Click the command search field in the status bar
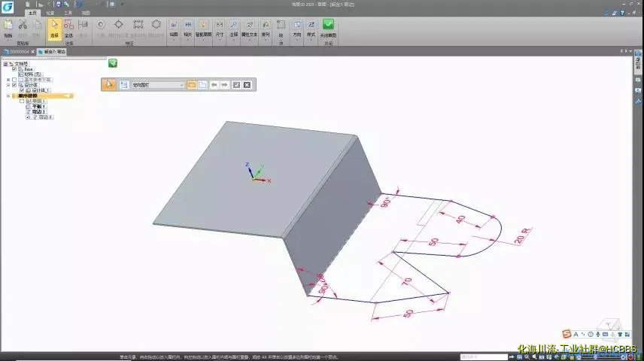The image size is (644, 361). click(x=484, y=356)
